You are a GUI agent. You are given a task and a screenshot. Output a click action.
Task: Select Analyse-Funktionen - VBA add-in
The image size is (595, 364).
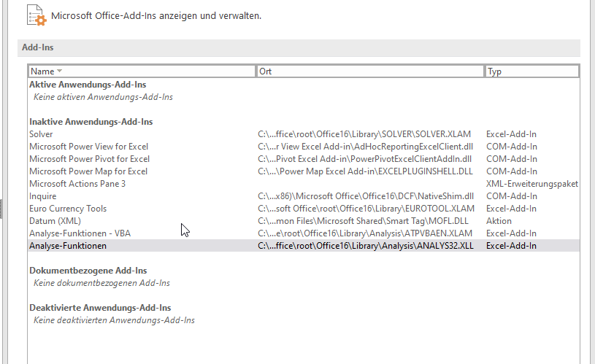click(304, 233)
